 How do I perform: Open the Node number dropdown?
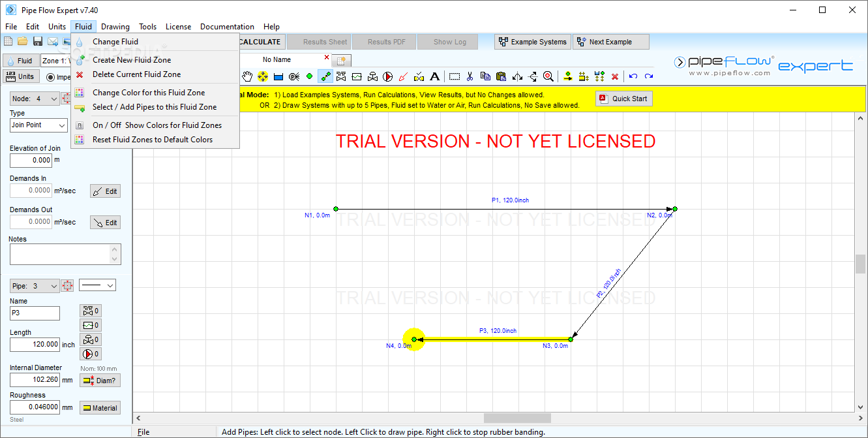click(x=35, y=99)
